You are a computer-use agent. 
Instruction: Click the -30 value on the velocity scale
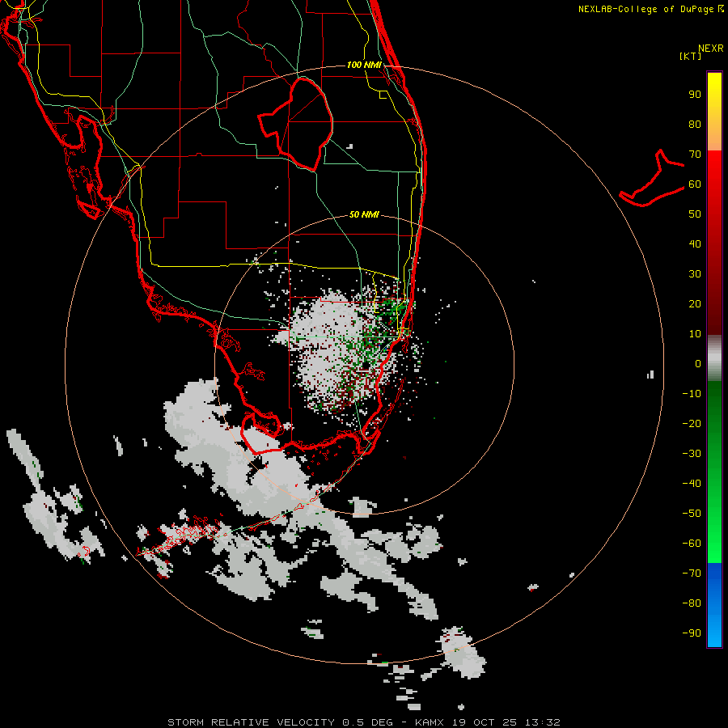692,453
